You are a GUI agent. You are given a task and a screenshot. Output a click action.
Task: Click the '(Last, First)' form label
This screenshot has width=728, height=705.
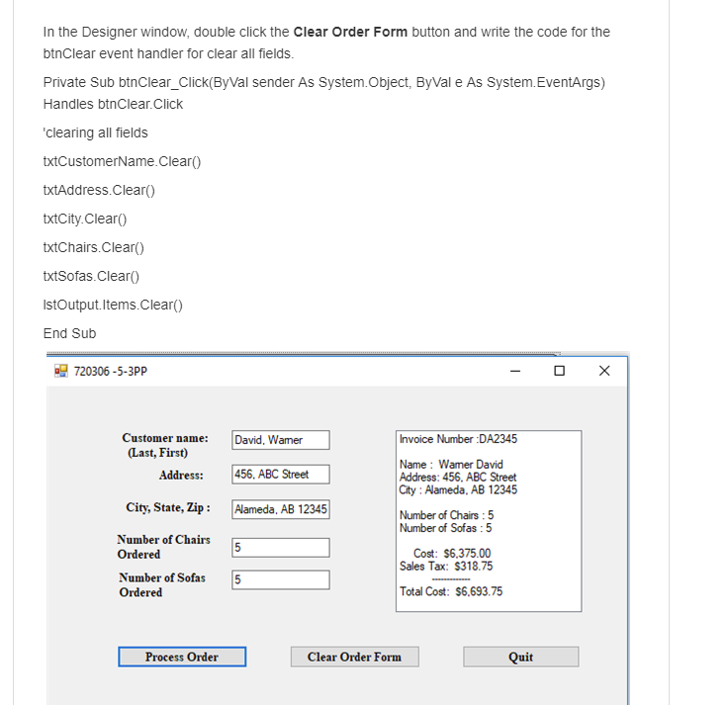[158, 453]
